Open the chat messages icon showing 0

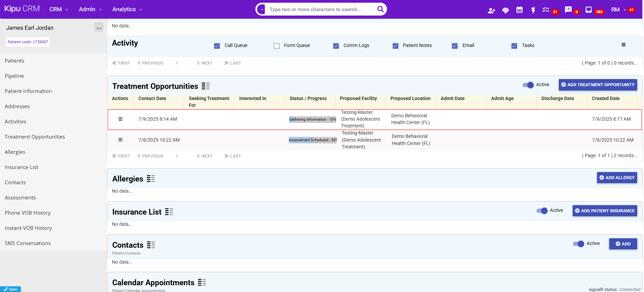(x=568, y=10)
